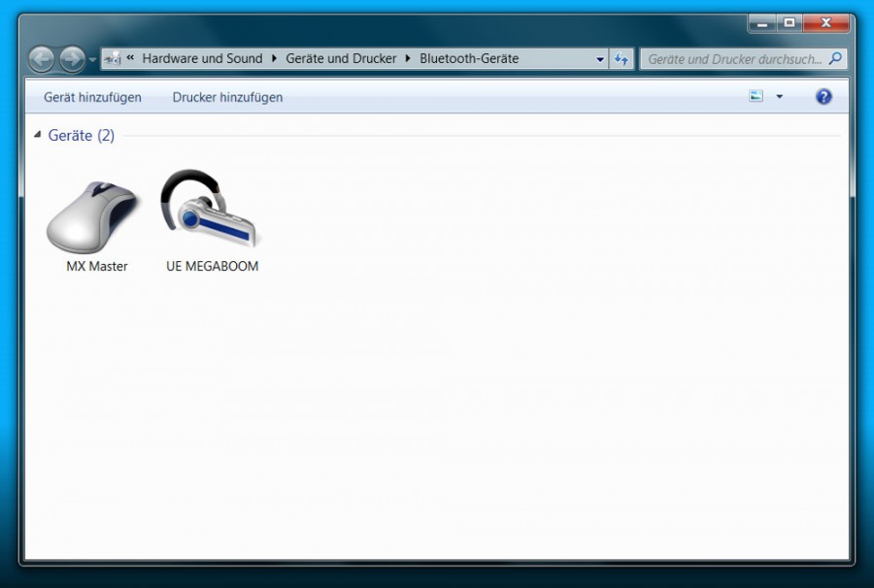Select the MX Master mouse device icon
Viewport: 874px width, 588px height.
click(92, 216)
